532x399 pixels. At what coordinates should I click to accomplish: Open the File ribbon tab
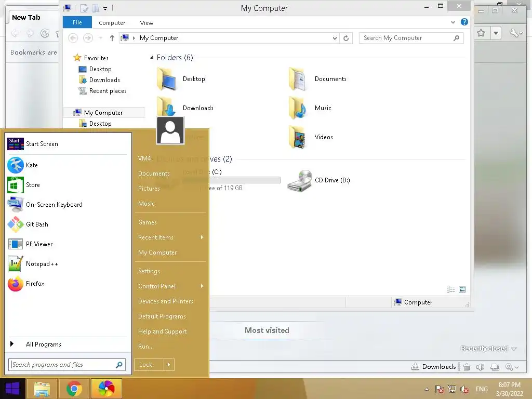tap(77, 22)
